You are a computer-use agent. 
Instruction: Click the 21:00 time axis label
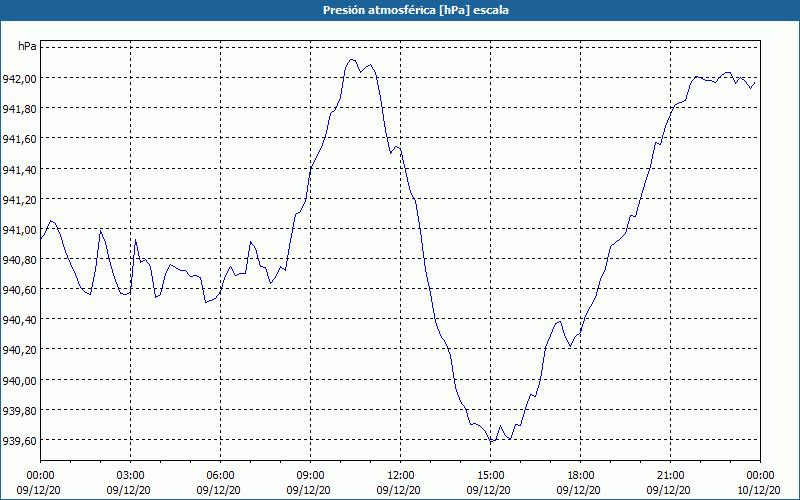670,476
